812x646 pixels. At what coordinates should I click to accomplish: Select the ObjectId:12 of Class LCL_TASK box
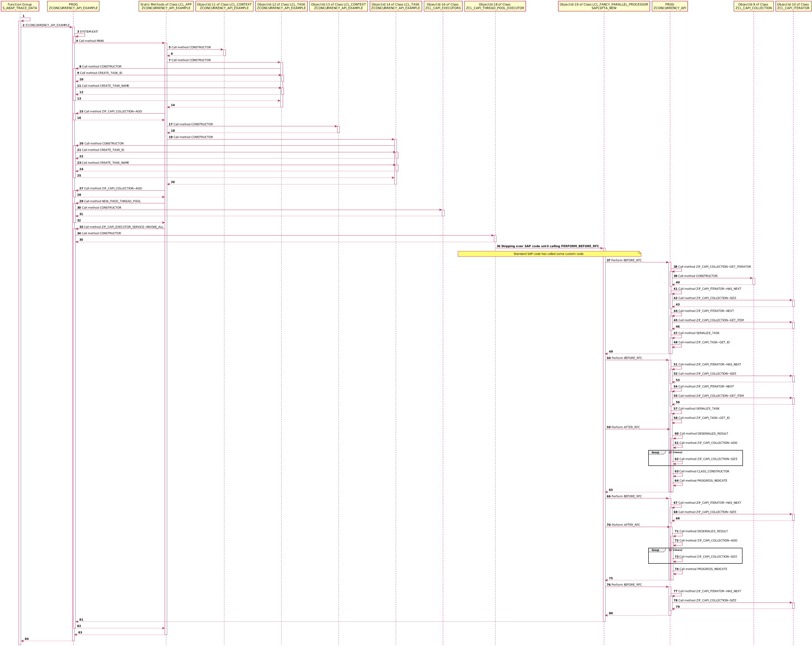coord(281,6)
